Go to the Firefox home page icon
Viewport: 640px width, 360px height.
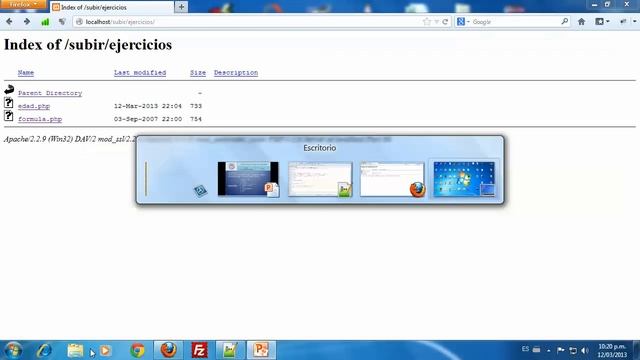click(582, 22)
